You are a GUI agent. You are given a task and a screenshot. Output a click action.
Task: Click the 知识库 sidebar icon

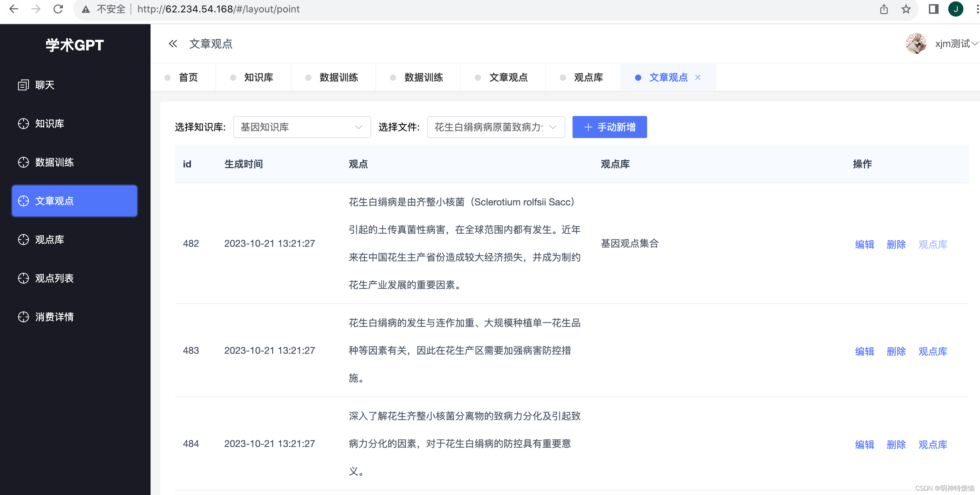click(23, 124)
